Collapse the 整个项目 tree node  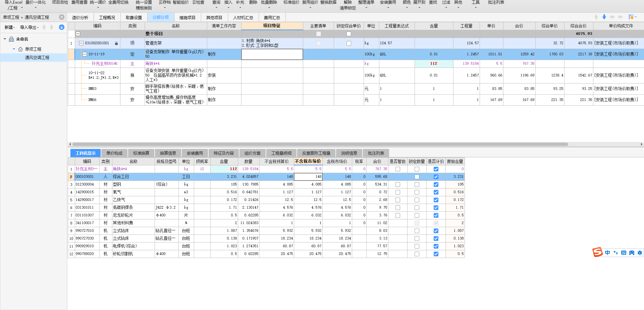tap(78, 34)
